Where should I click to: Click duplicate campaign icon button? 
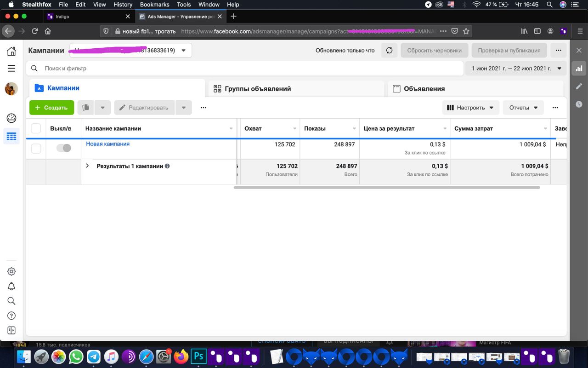(x=85, y=108)
